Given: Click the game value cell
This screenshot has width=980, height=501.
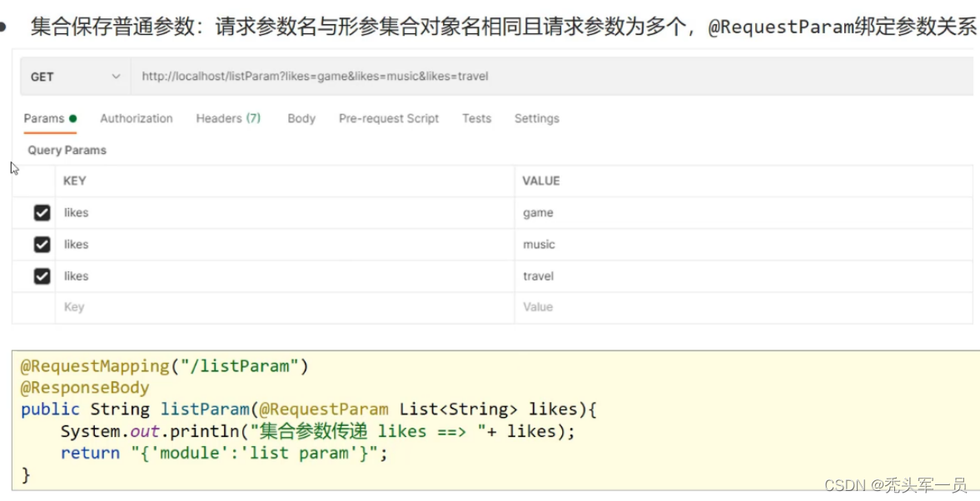Looking at the screenshot, I should tap(741, 213).
